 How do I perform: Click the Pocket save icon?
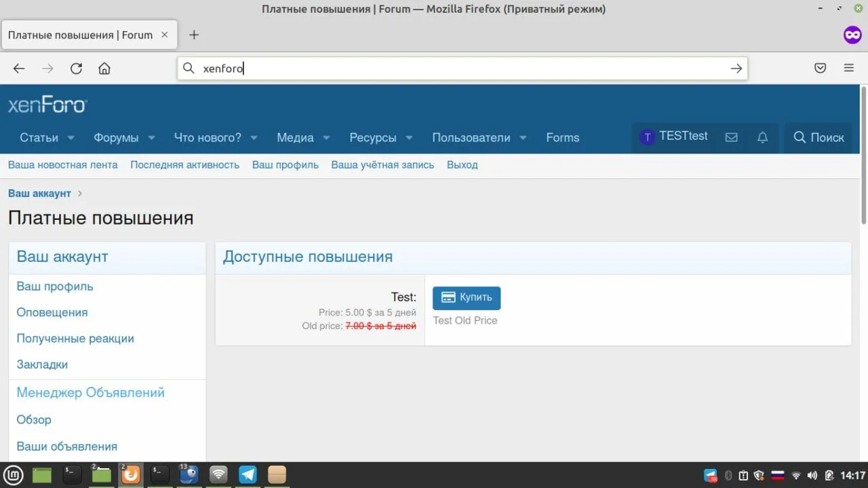pos(820,68)
